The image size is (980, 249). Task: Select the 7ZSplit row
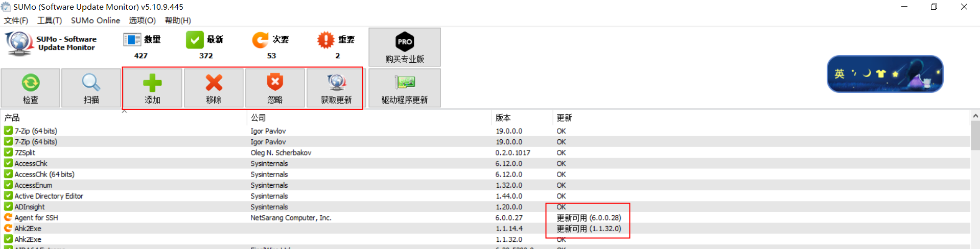[485, 153]
